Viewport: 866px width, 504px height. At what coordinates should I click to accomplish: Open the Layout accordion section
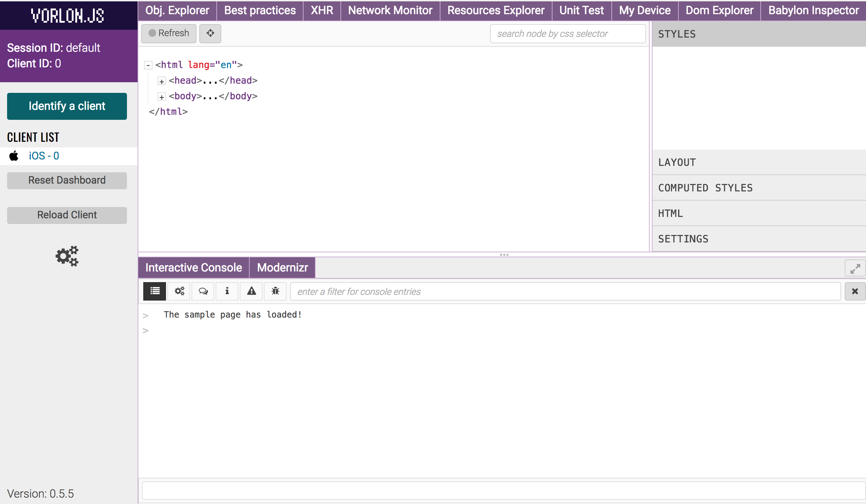point(759,162)
